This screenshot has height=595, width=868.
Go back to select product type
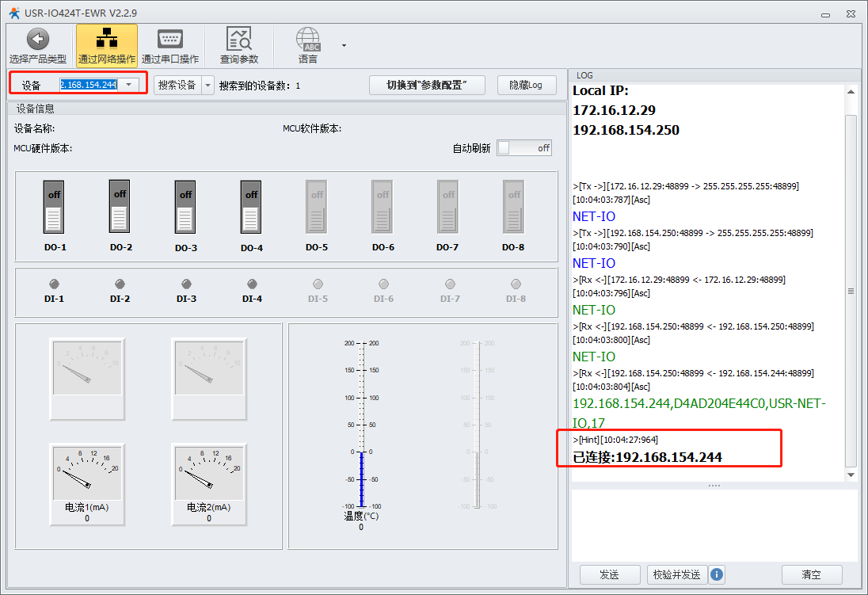coord(38,45)
